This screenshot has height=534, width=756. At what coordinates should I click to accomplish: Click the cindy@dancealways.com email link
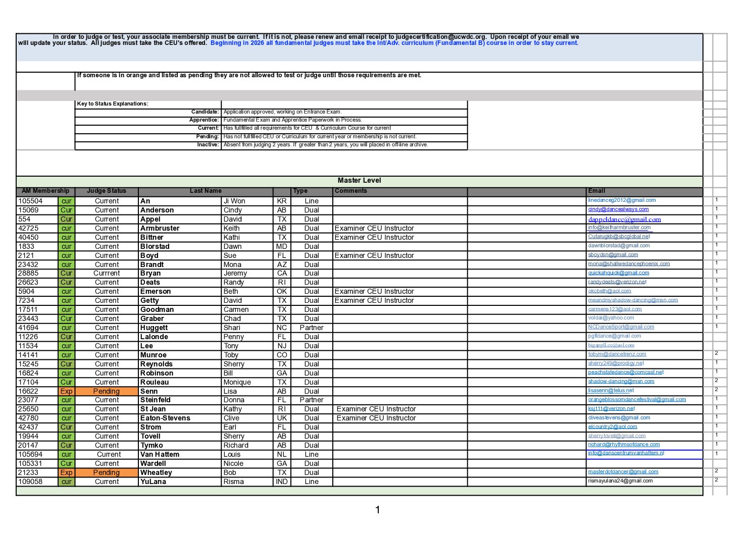point(618,209)
